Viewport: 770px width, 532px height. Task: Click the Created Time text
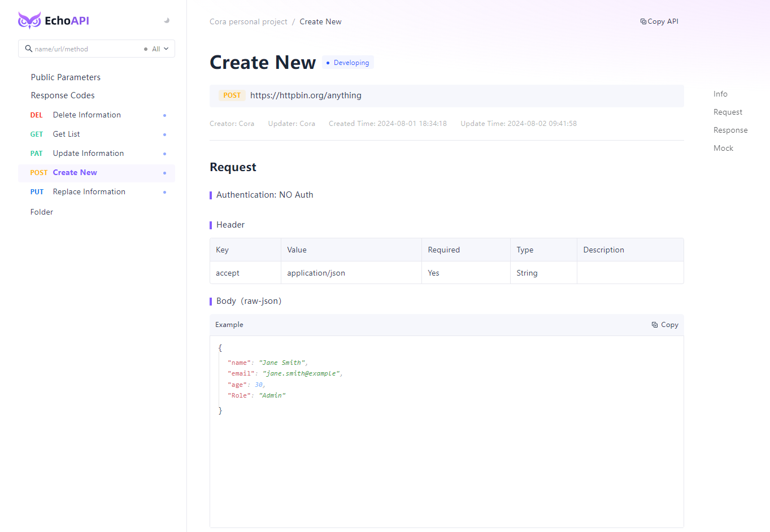pos(388,124)
